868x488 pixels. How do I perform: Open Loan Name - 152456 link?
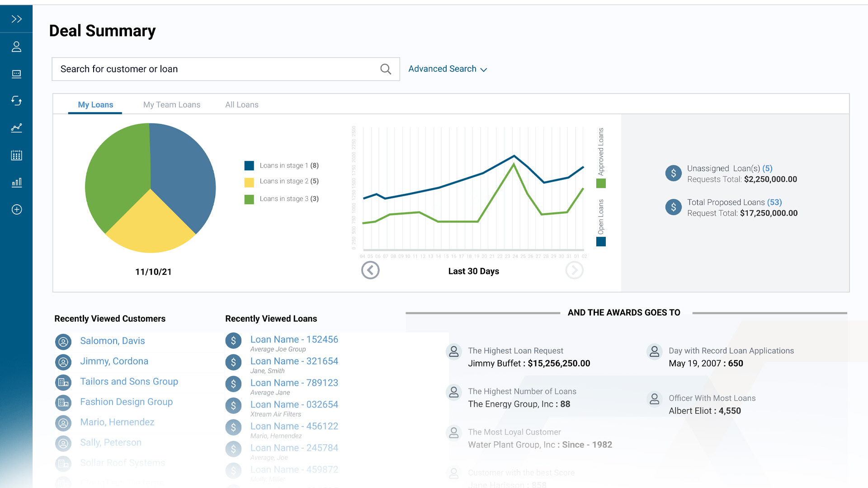(294, 339)
